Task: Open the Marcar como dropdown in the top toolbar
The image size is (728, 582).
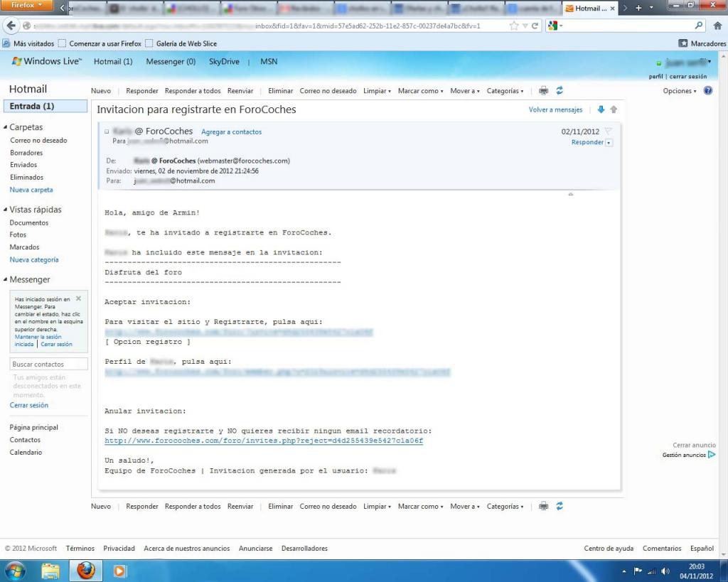Action: [421, 91]
